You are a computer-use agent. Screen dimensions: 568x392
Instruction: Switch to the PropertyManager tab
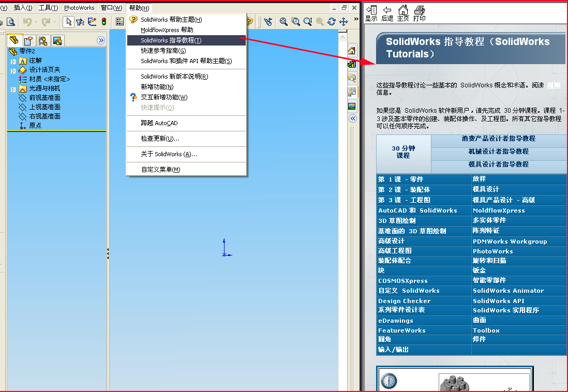click(x=29, y=40)
